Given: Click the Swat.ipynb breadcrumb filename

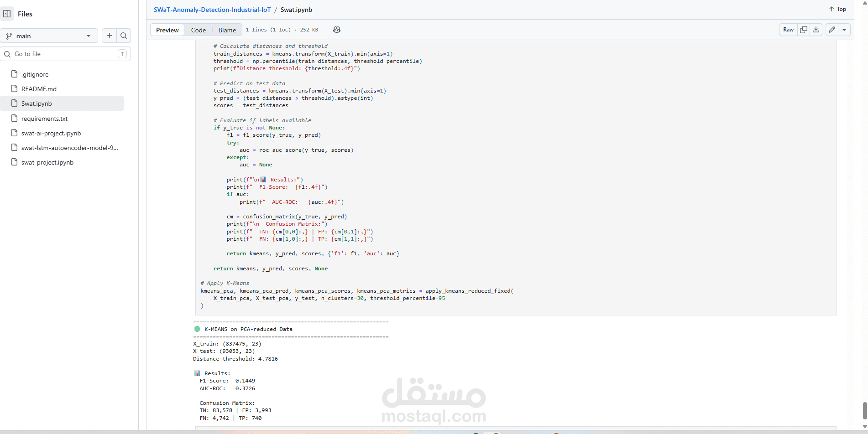Looking at the screenshot, I should pyautogui.click(x=296, y=10).
